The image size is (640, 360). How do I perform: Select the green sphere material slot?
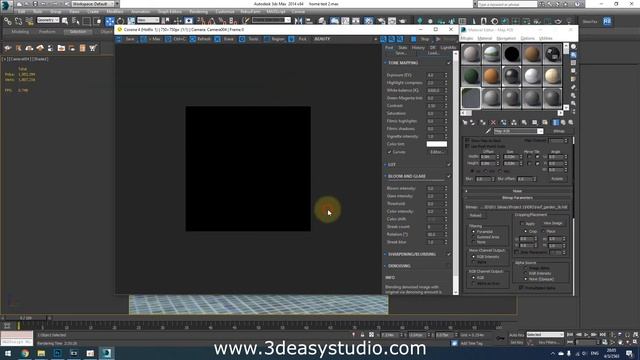(x=471, y=76)
